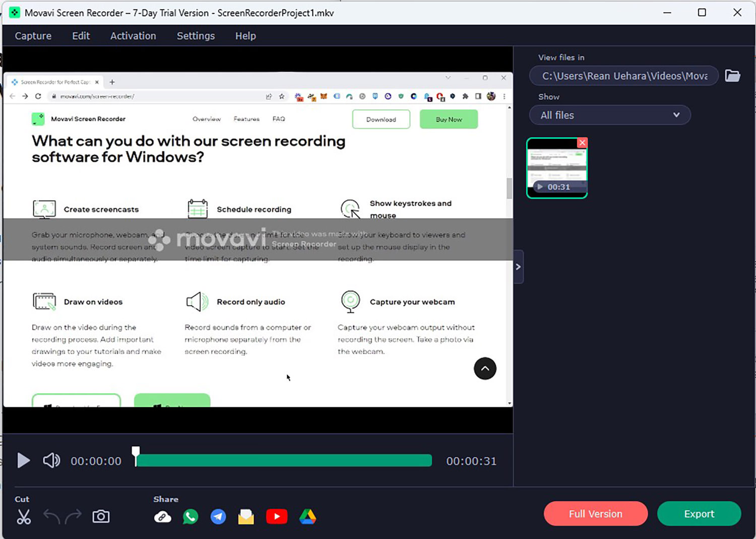Click the Record only audio speaker icon

(198, 302)
